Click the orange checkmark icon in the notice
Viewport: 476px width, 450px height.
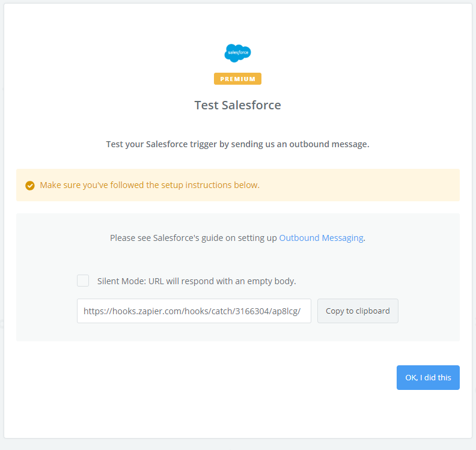30,186
